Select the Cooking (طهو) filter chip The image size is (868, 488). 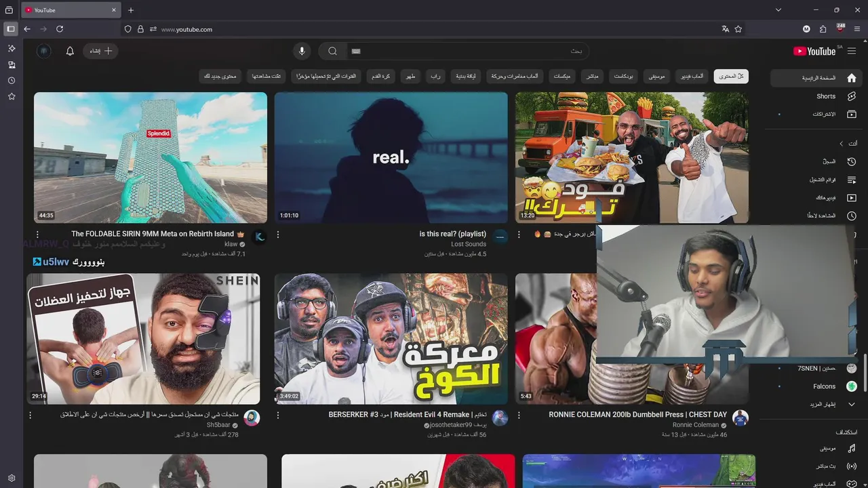(410, 77)
